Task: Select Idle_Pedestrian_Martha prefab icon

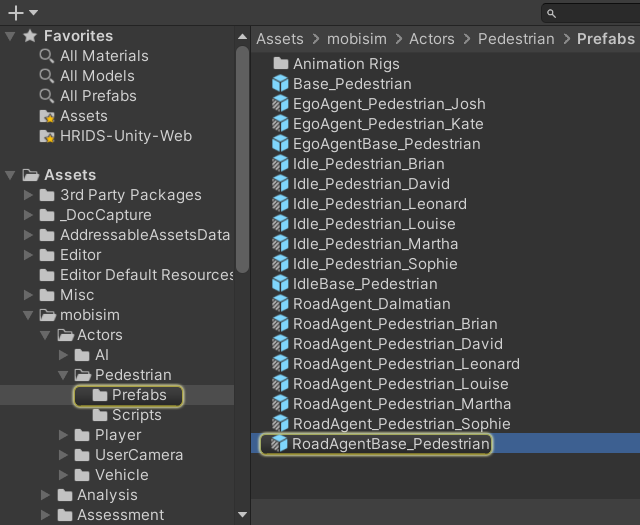Action: coord(280,244)
